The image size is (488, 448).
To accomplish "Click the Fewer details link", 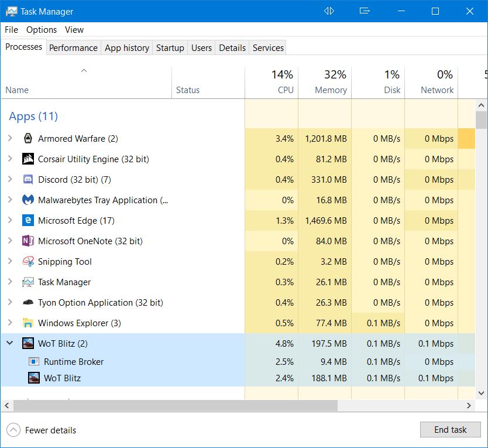I will pyautogui.click(x=50, y=430).
